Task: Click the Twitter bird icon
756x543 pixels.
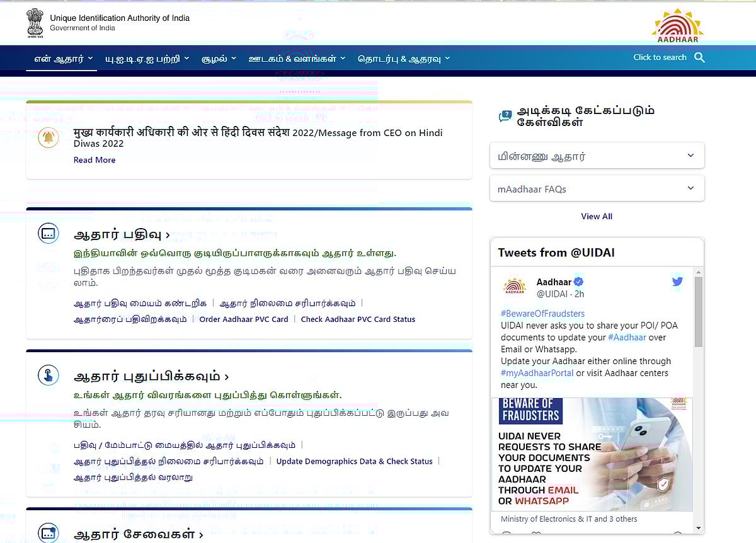Action: [x=677, y=282]
